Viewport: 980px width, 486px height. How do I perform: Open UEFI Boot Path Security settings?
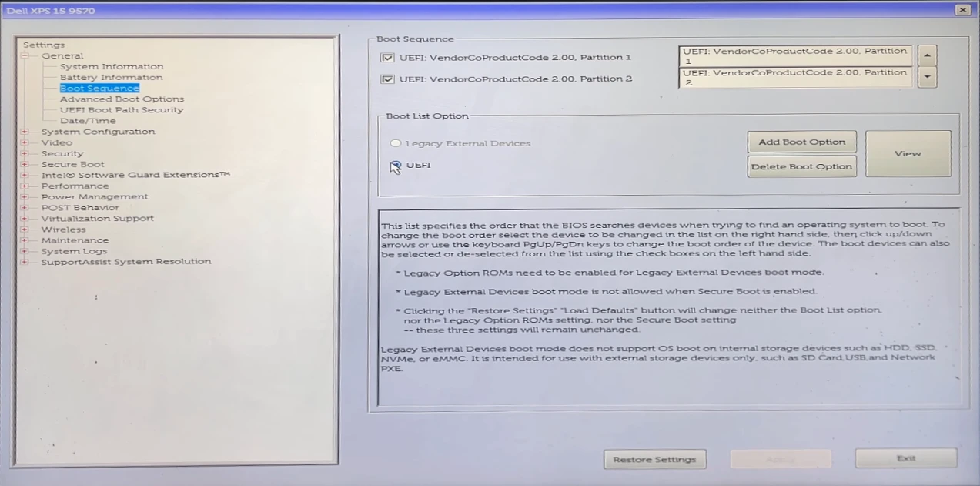[x=122, y=110]
